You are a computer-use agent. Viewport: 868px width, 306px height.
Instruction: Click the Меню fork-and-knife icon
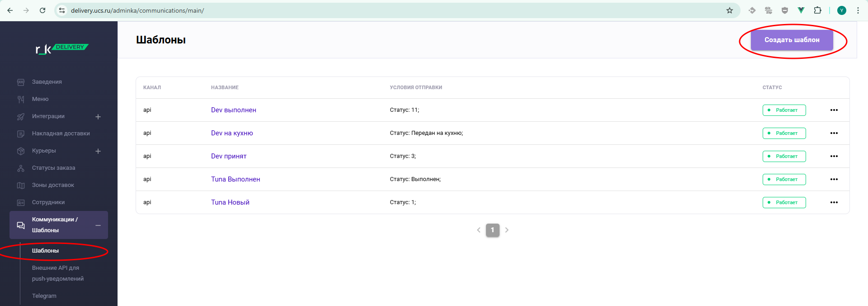[x=21, y=99]
